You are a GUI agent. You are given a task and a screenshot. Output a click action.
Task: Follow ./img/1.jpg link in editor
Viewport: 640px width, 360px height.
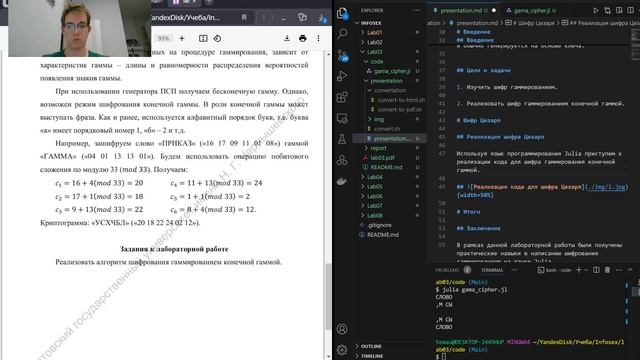607,187
